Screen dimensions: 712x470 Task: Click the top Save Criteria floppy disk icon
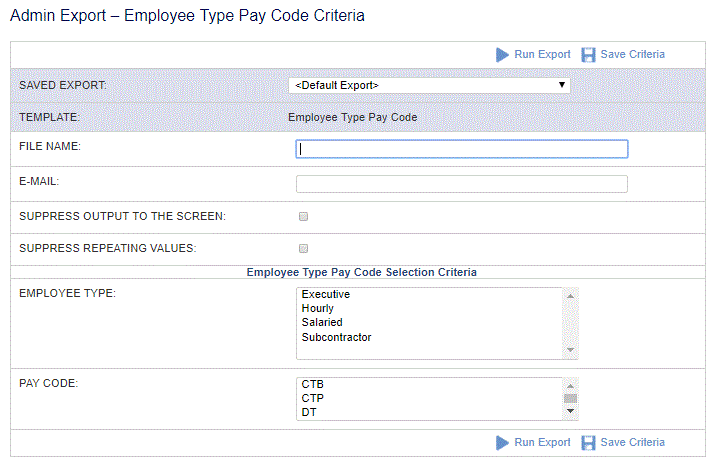pos(588,55)
